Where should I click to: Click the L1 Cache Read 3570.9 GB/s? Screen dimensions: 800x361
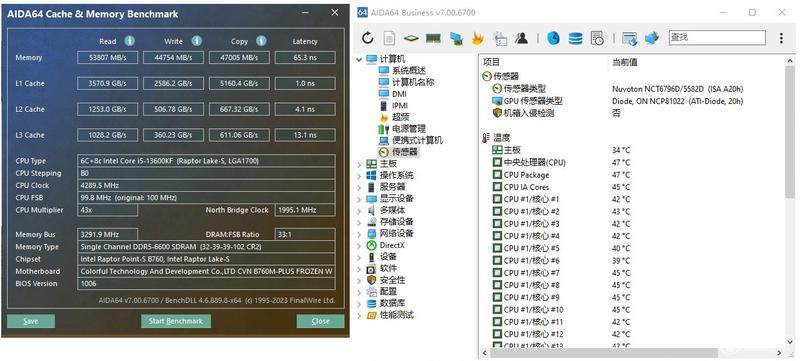[107, 83]
